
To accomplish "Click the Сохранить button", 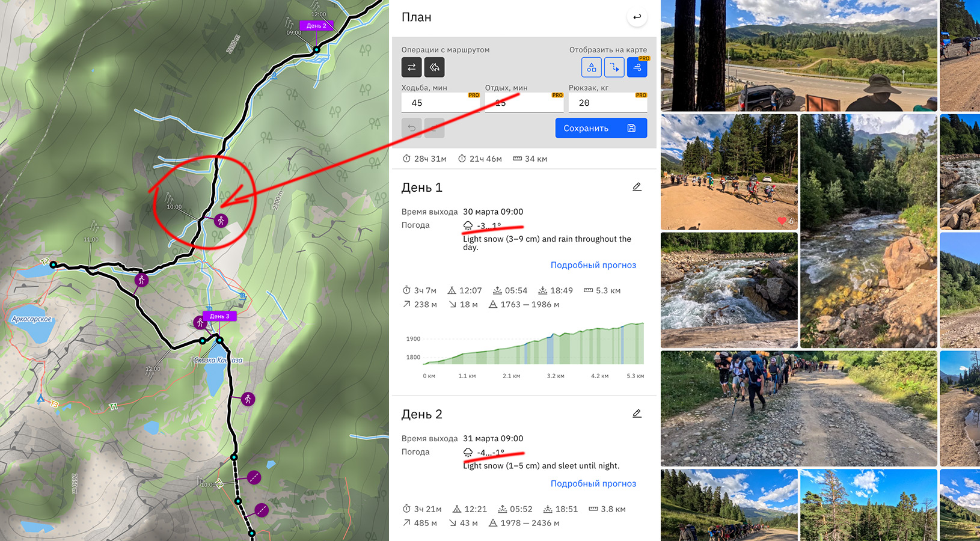I will tap(601, 128).
